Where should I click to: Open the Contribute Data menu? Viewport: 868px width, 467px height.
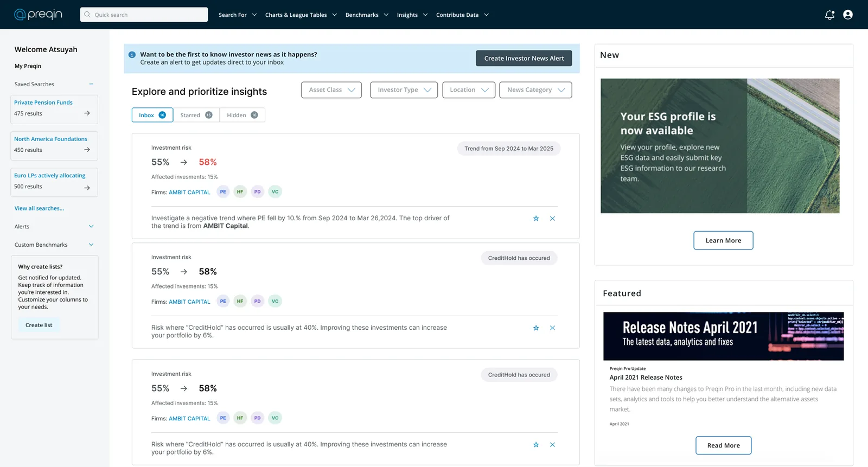[463, 15]
